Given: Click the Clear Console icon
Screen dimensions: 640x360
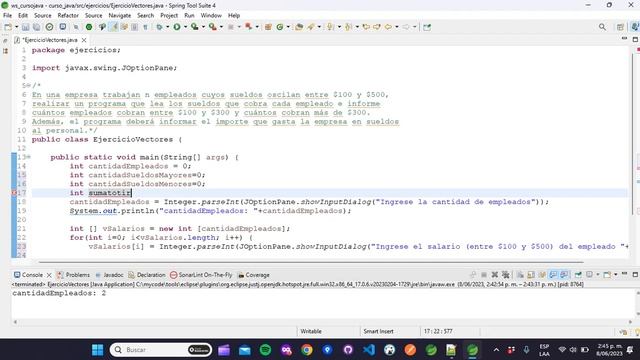Looking at the screenshot, I should click(520, 275).
